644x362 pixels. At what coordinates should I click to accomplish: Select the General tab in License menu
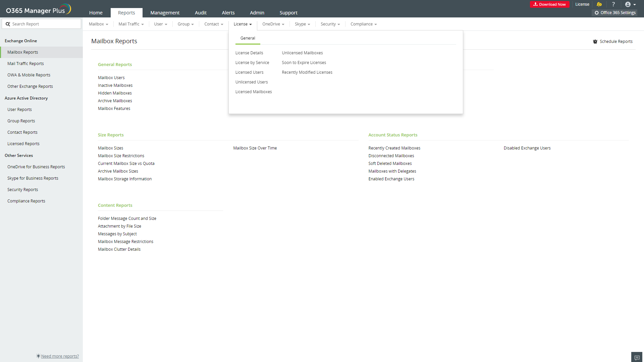248,38
